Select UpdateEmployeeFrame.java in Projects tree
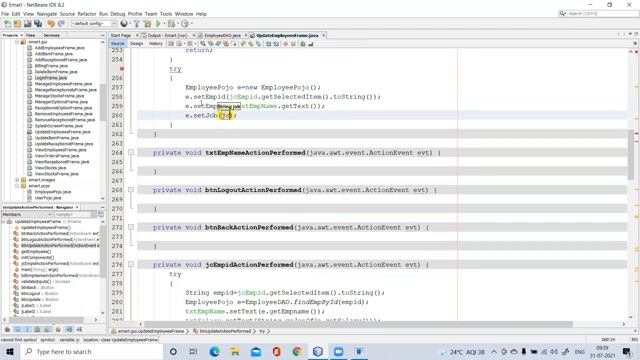The width and height of the screenshot is (640, 360). 62,132
